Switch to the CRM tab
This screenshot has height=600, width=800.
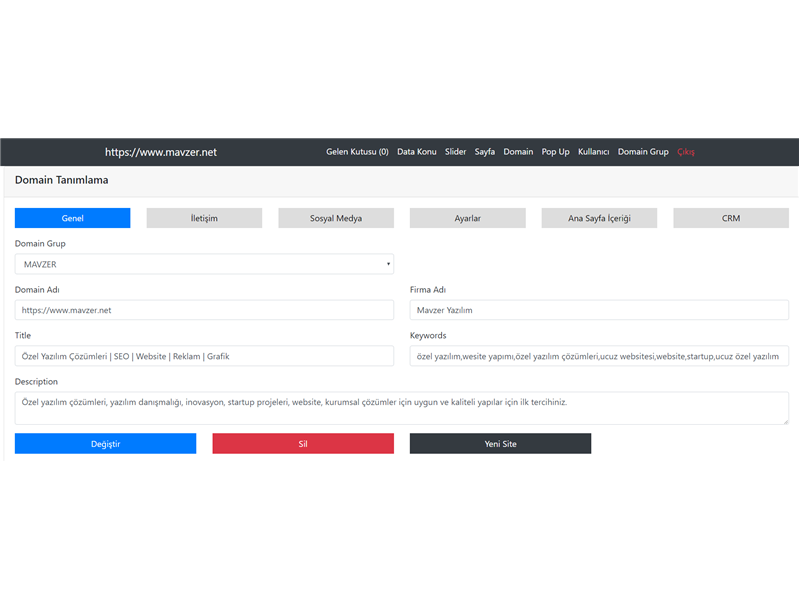pos(731,218)
